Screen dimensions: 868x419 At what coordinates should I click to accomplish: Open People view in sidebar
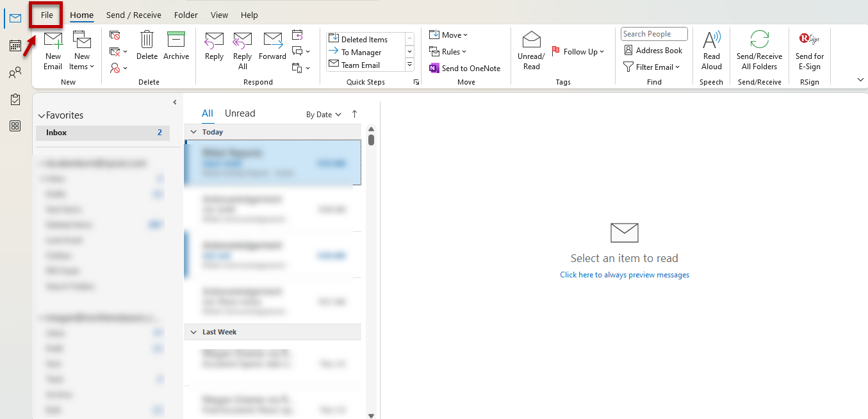pos(15,73)
